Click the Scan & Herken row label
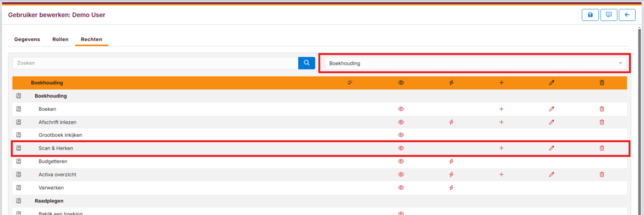Image resolution: width=644 pixels, height=215 pixels. pyautogui.click(x=56, y=148)
